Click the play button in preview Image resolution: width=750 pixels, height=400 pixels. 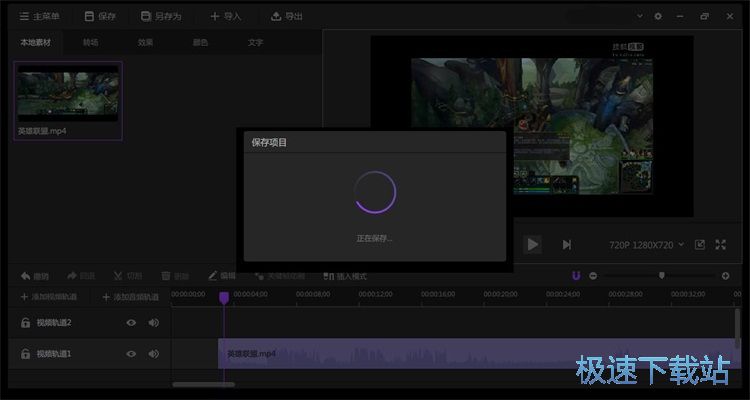pyautogui.click(x=532, y=244)
